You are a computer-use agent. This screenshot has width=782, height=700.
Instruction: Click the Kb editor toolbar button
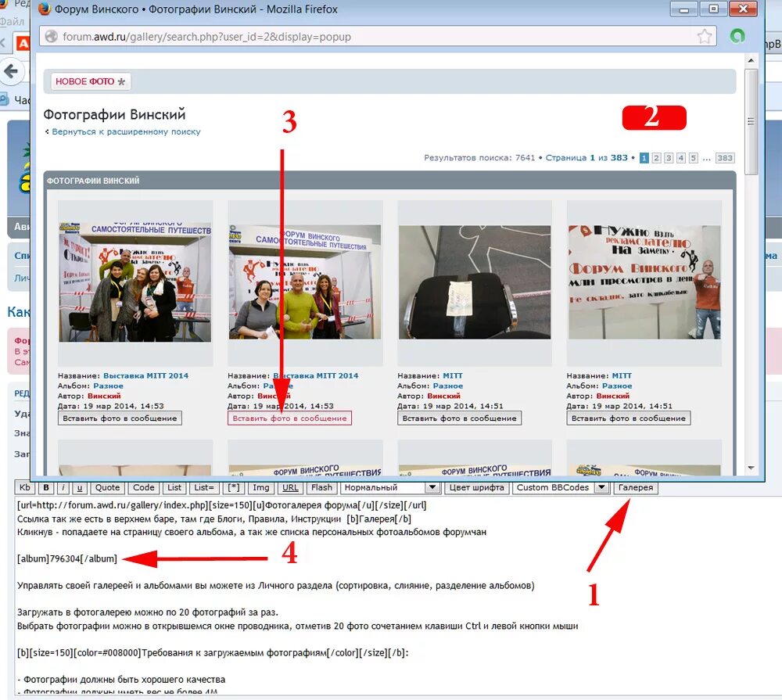24,487
